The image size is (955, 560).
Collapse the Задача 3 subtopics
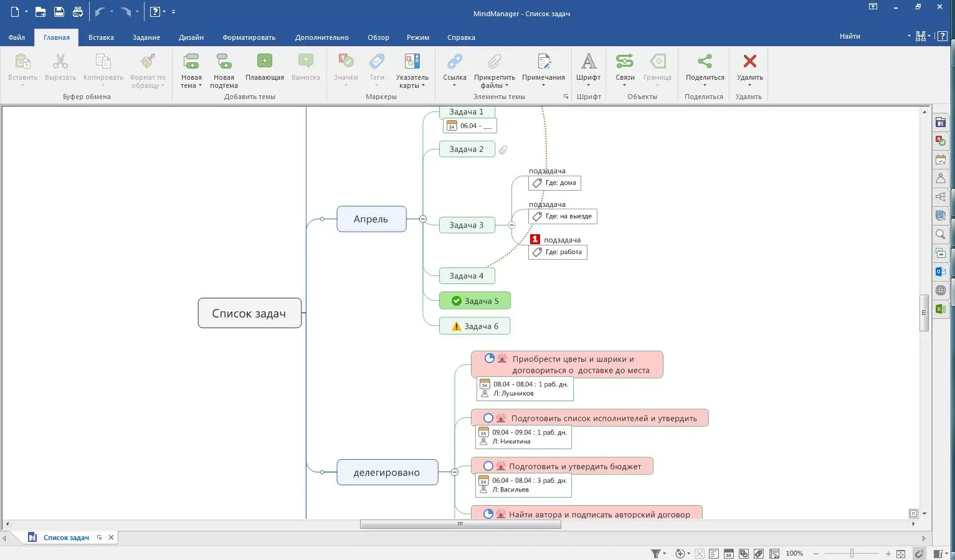[x=511, y=225]
